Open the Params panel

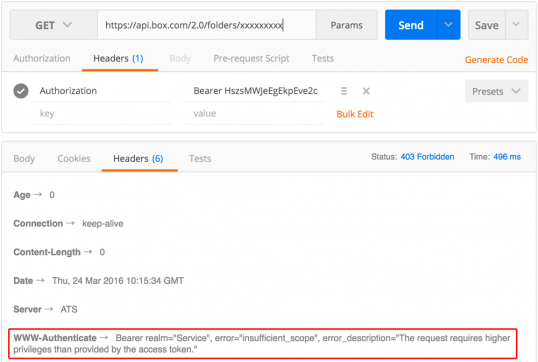pyautogui.click(x=347, y=25)
